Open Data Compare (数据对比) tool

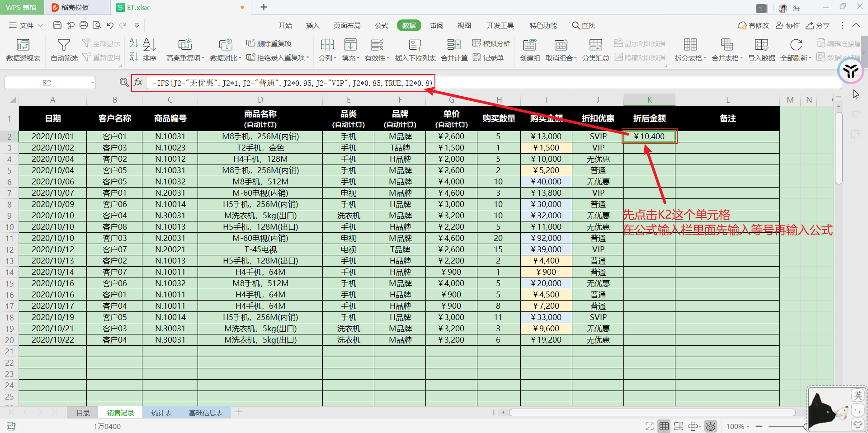[x=226, y=50]
